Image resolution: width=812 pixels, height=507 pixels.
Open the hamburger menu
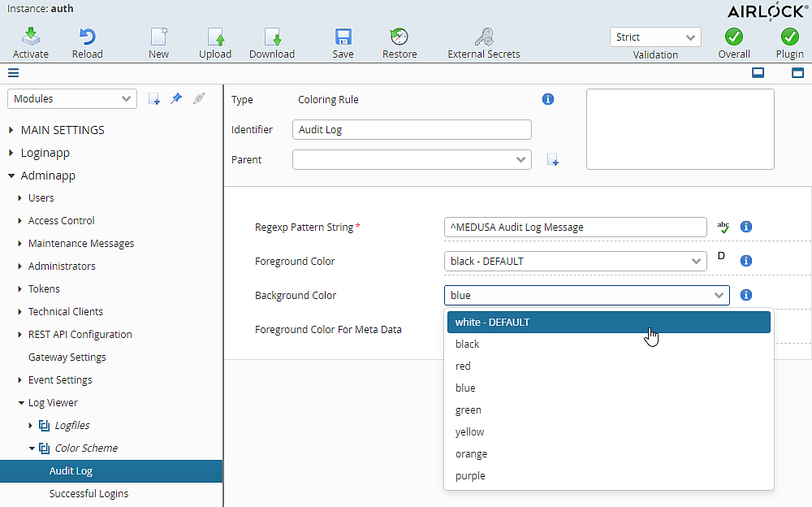(x=14, y=73)
